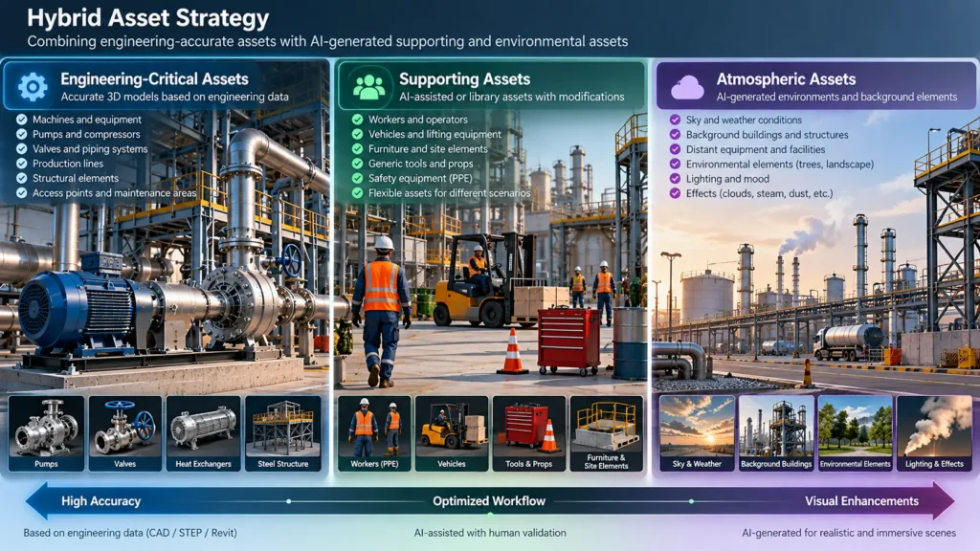
Task: Click the Visual Enhancements label on the arrow
Action: pyautogui.click(x=861, y=501)
